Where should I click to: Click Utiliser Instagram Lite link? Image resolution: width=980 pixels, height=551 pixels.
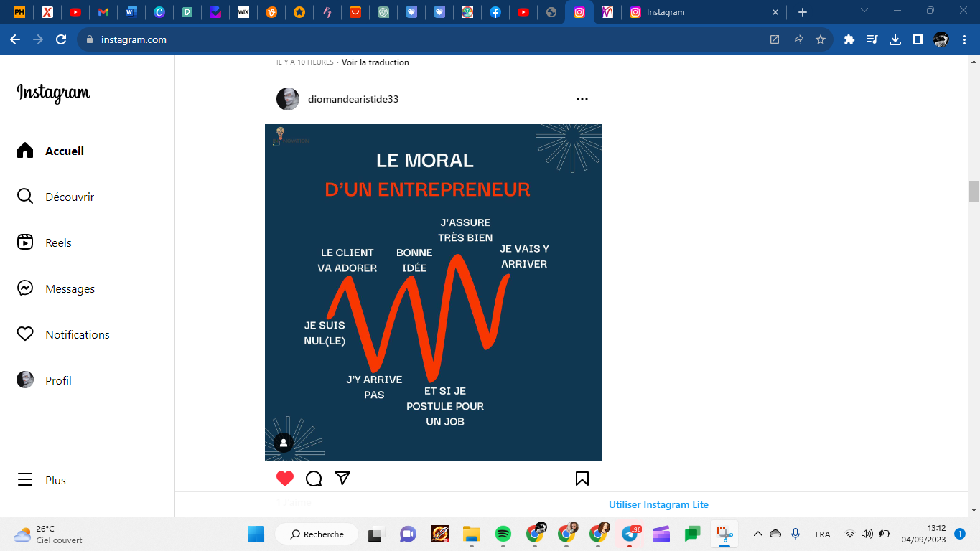point(658,504)
